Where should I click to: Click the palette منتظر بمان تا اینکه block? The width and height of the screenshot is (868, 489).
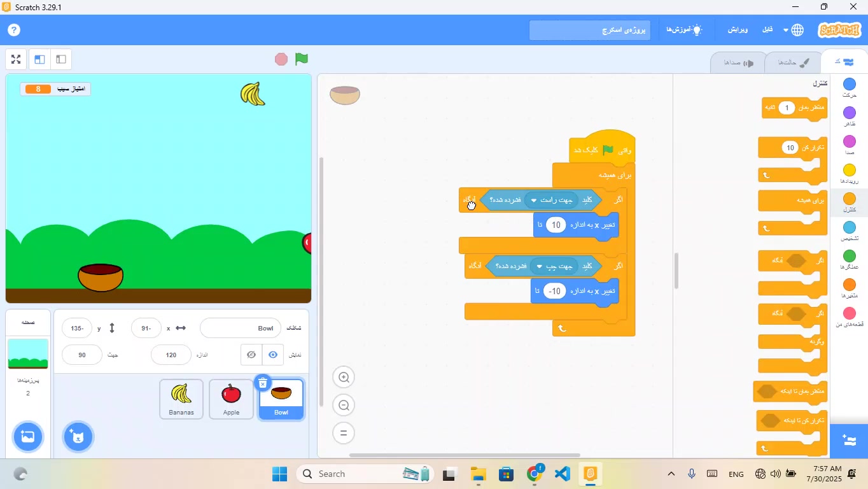tap(790, 391)
